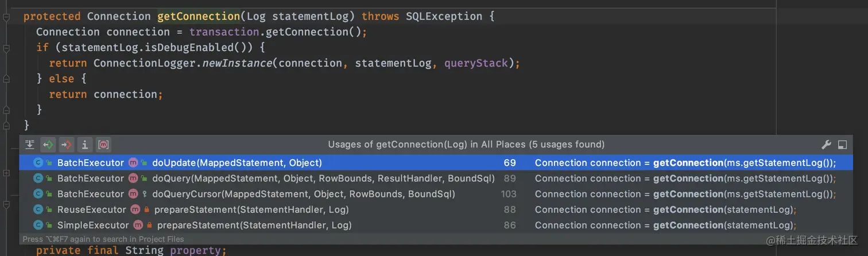Collapse the getConnection method fold marker
868x256 pixels.
[x=6, y=17]
